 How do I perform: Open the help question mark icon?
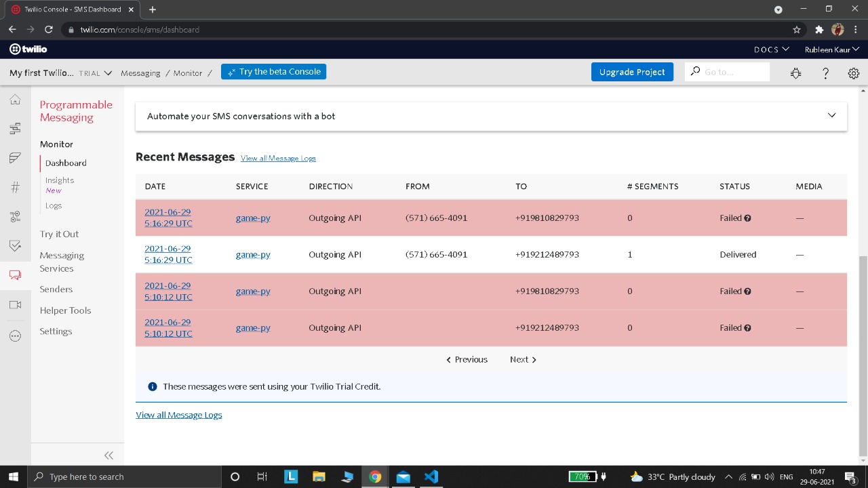pyautogui.click(x=825, y=73)
